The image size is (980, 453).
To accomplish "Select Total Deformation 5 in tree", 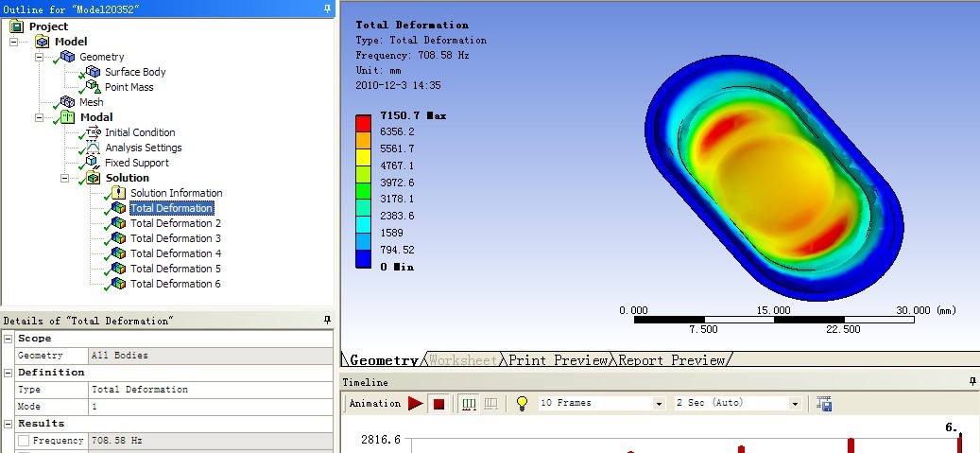I will coord(176,269).
